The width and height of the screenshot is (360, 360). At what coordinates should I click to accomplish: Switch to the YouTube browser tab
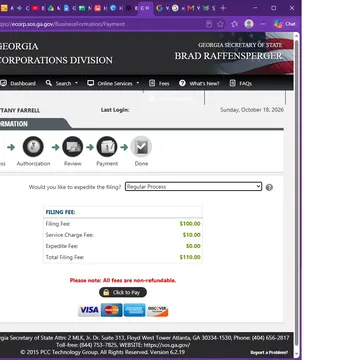[x=35, y=8]
